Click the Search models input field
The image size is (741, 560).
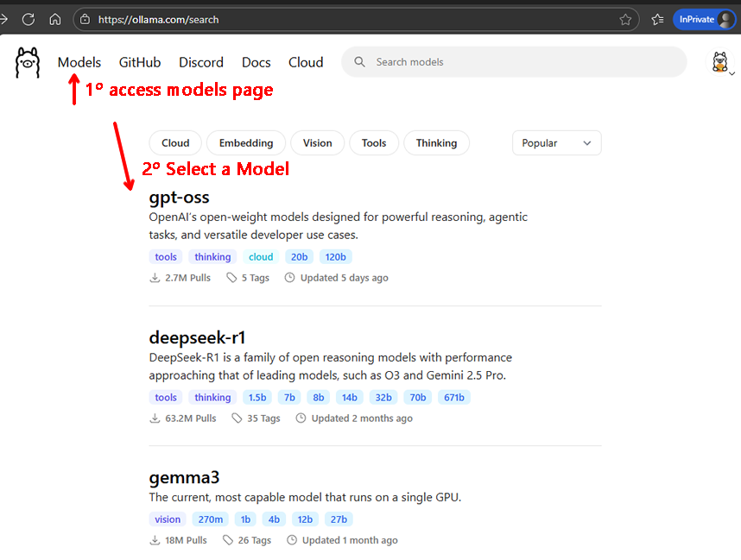click(518, 62)
